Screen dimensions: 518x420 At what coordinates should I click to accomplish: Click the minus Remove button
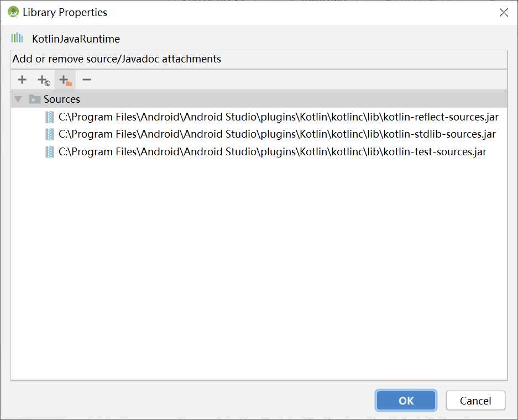[x=87, y=80]
